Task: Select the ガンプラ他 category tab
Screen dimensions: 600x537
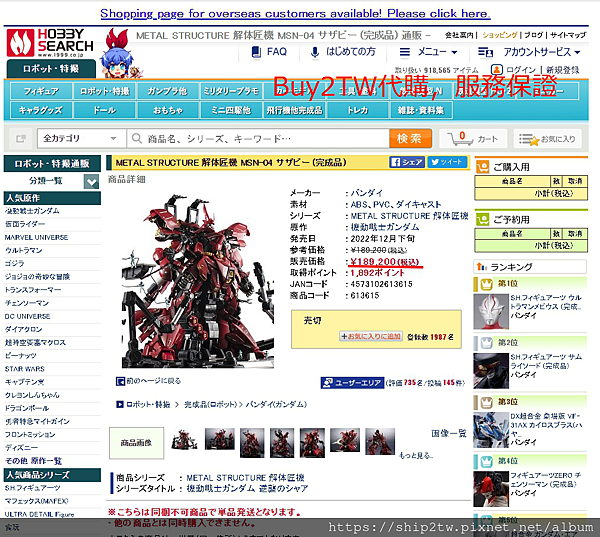Action: click(x=168, y=91)
